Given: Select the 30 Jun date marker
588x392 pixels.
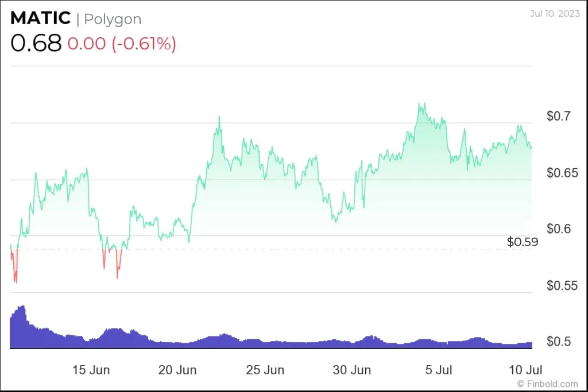Looking at the screenshot, I should pyautogui.click(x=352, y=370).
